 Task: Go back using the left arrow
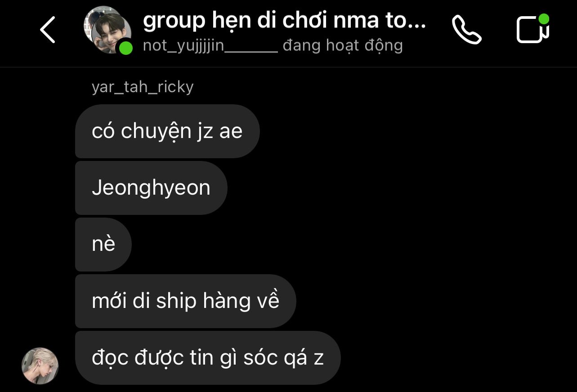click(48, 30)
